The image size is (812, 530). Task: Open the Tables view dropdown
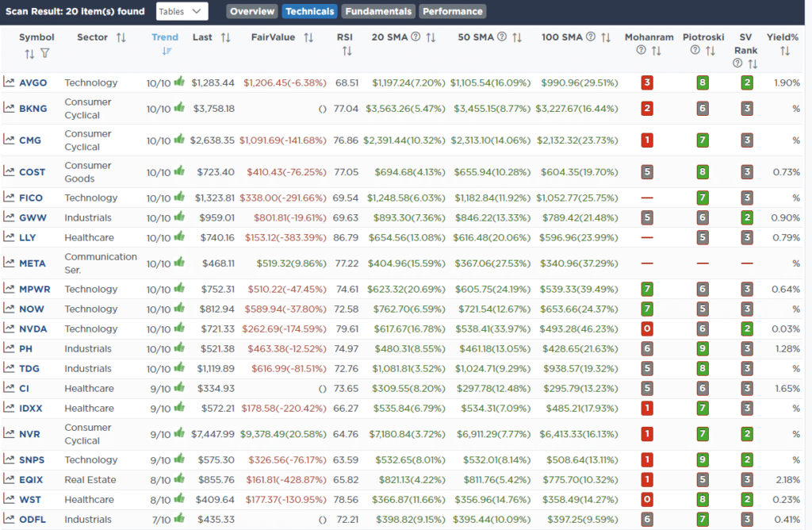click(182, 11)
